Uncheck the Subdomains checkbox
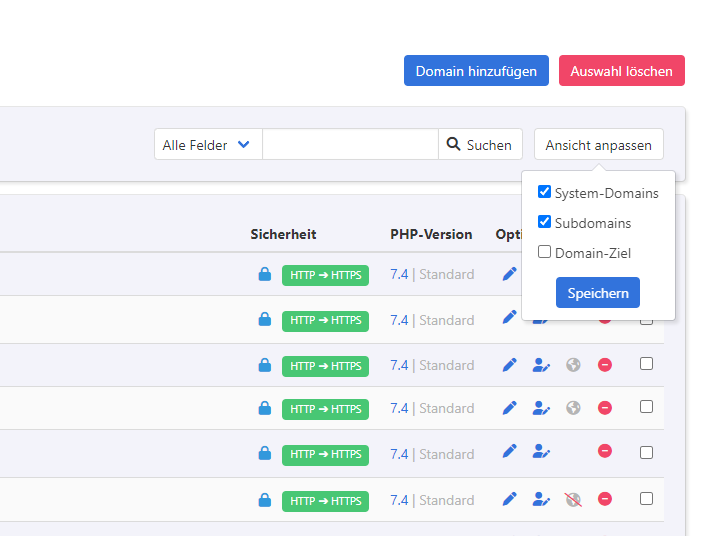The image size is (701, 536). 545,222
